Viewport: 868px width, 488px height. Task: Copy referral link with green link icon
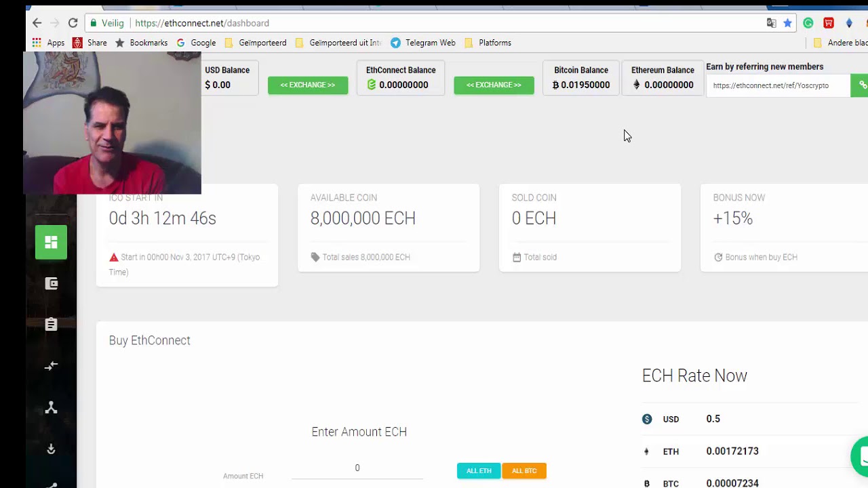(860, 85)
